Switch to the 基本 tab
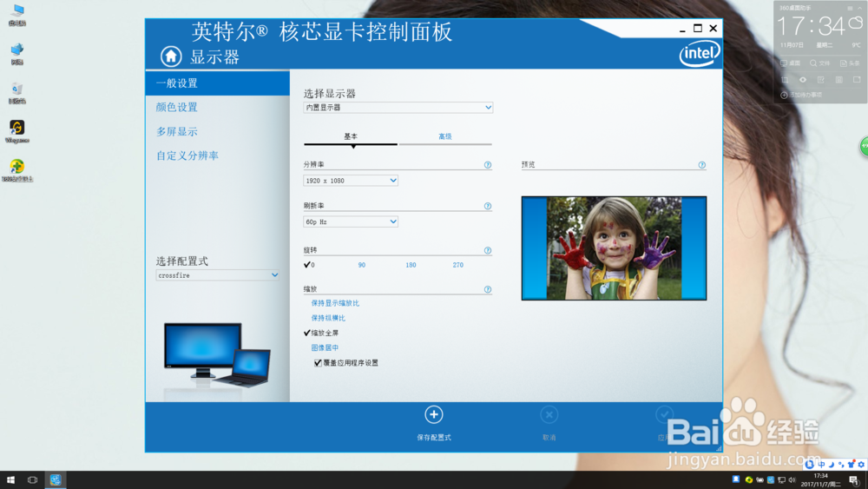This screenshot has width=868, height=489. click(351, 136)
